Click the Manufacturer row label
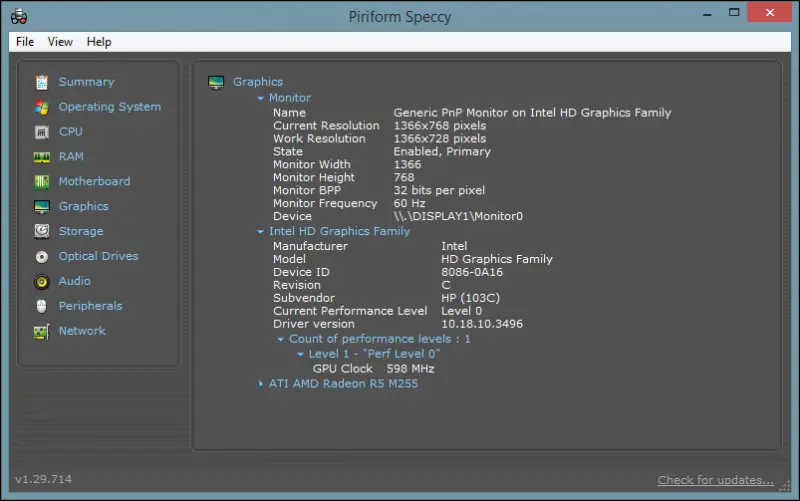Screen dimensions: 800x501 310,246
